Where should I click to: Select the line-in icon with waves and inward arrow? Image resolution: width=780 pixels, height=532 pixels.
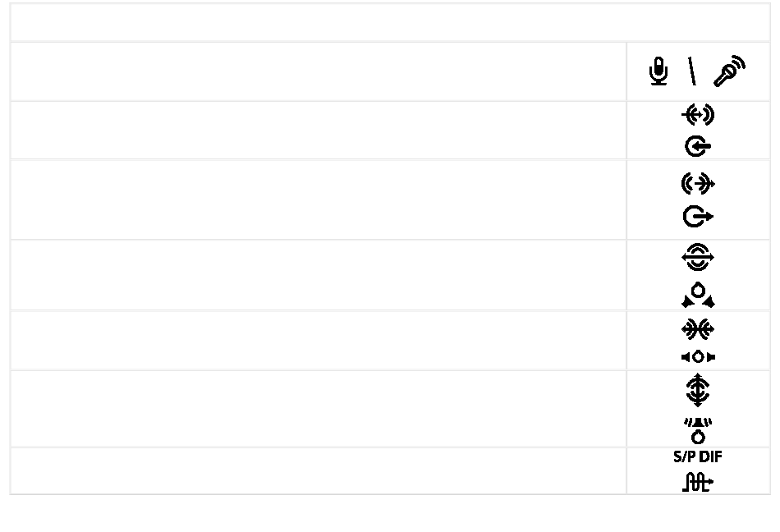point(698,115)
